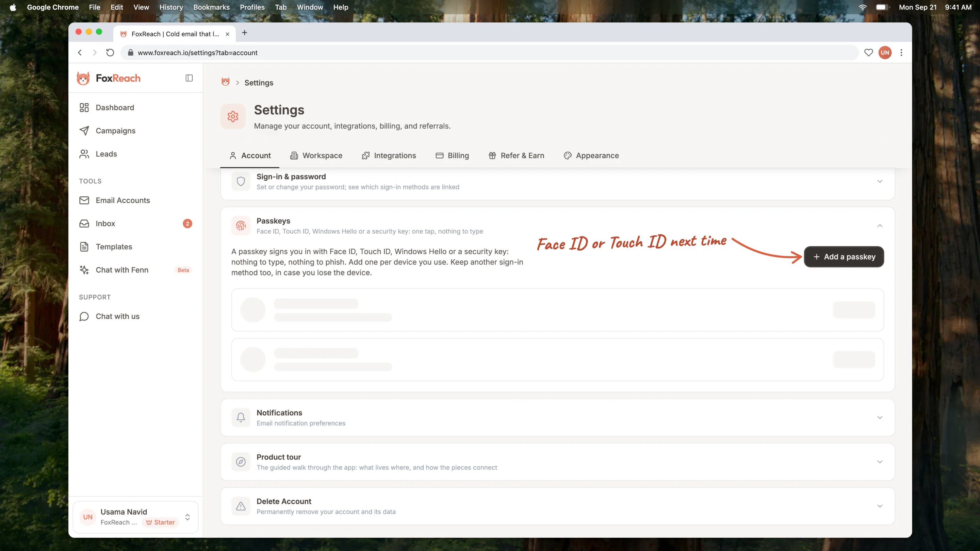Switch to the Refer & Earn tab
This screenshot has width=980, height=551.
(516, 155)
